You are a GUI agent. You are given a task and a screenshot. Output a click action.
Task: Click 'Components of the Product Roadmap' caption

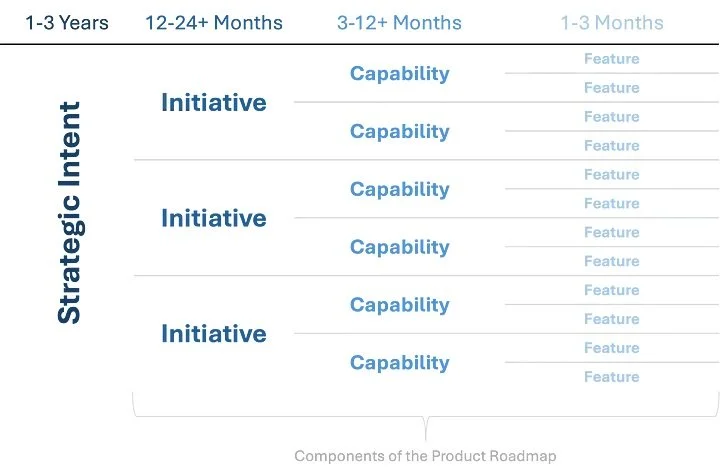tap(425, 456)
